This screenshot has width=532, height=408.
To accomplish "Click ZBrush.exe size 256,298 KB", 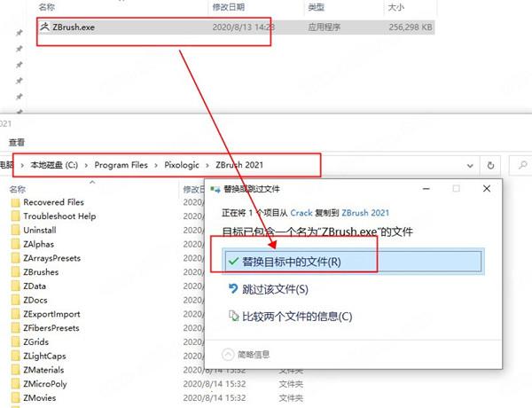I will pos(411,27).
